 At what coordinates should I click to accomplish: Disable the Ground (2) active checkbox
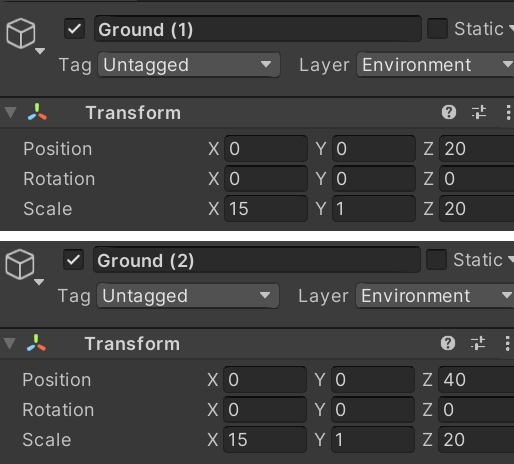(73, 260)
